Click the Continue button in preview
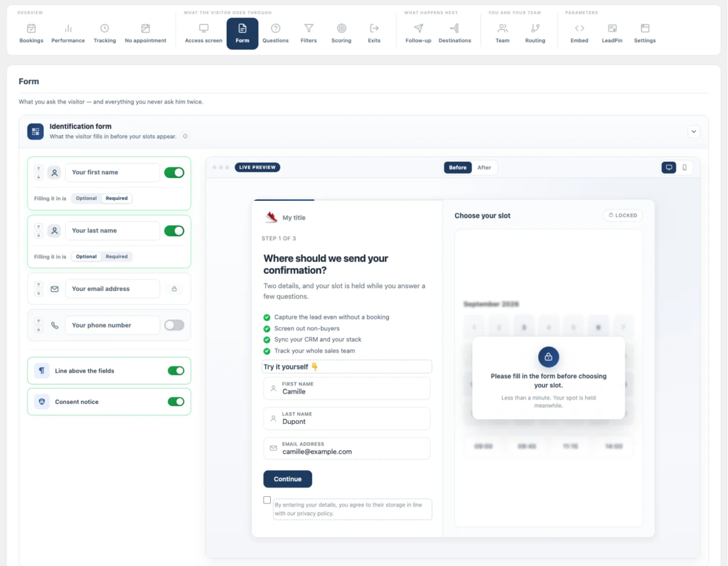Image resolution: width=728 pixels, height=566 pixels. [x=288, y=479]
